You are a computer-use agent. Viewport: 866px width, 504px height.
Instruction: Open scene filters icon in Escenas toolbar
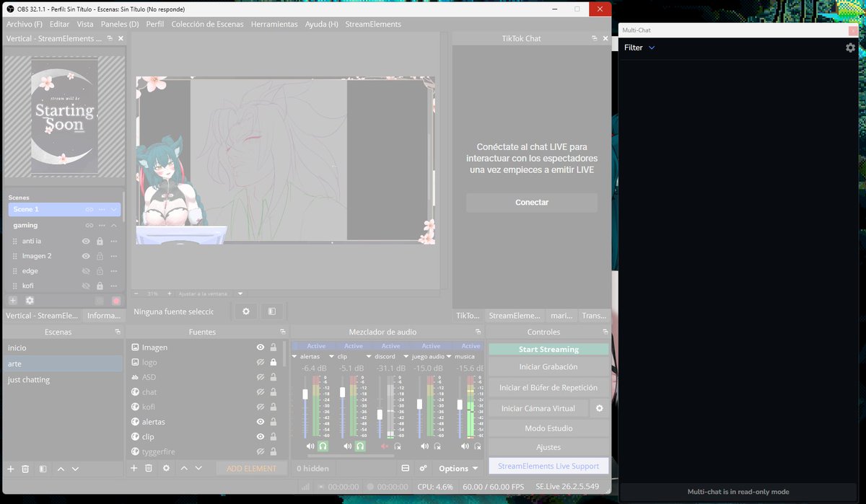43,469
